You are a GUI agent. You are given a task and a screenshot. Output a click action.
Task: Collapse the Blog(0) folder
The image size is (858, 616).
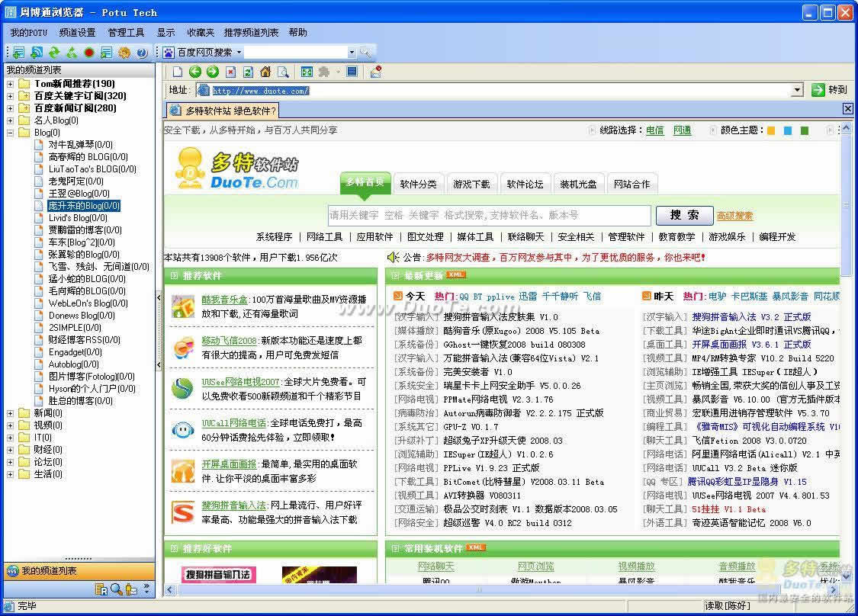tap(11, 133)
